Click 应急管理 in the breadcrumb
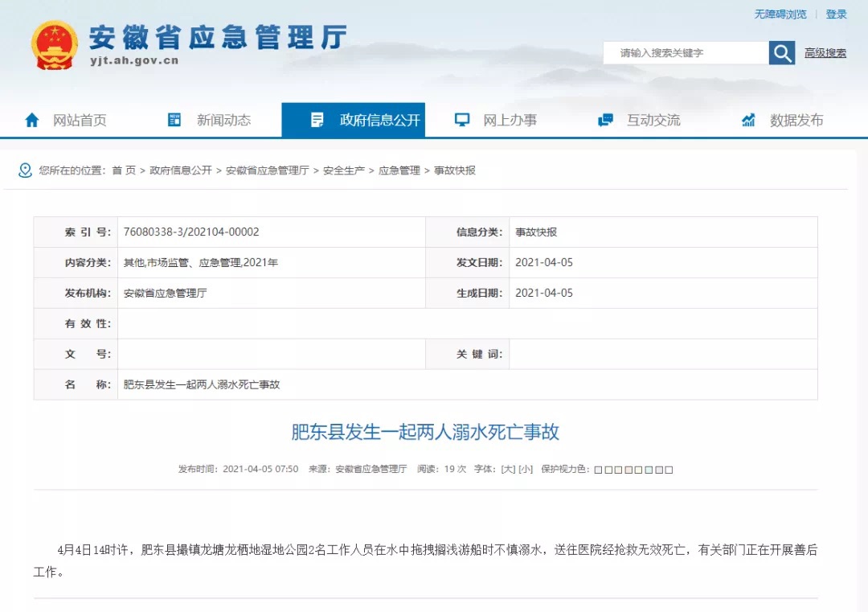868x612 pixels. (399, 170)
